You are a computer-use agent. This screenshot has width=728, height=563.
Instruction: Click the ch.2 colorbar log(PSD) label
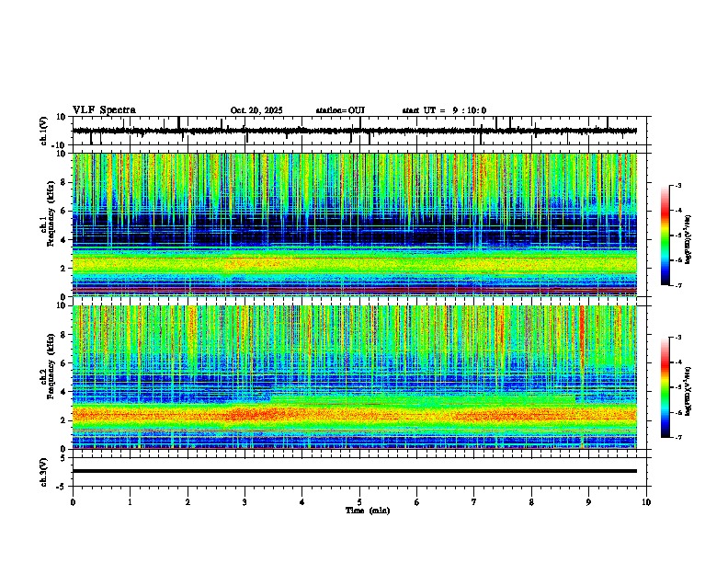pyautogui.click(x=688, y=391)
